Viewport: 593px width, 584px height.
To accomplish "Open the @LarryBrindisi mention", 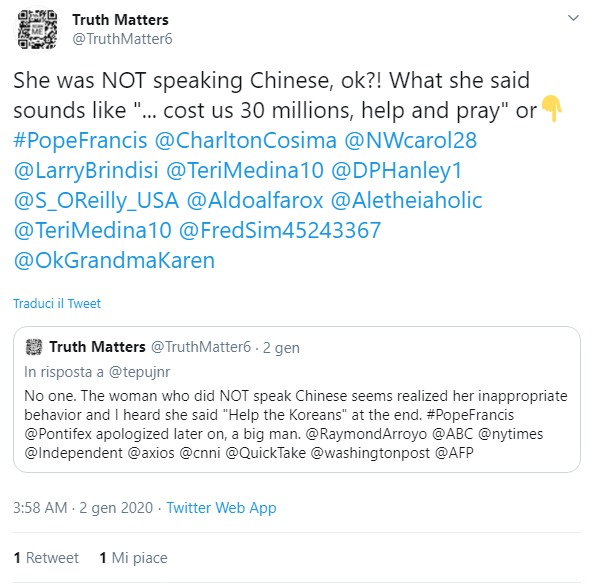I will [86, 170].
